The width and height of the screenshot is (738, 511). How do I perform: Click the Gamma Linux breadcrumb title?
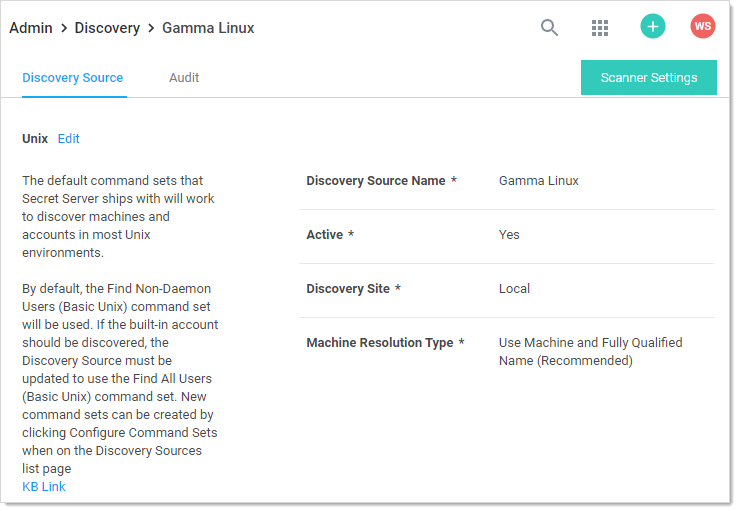click(208, 28)
